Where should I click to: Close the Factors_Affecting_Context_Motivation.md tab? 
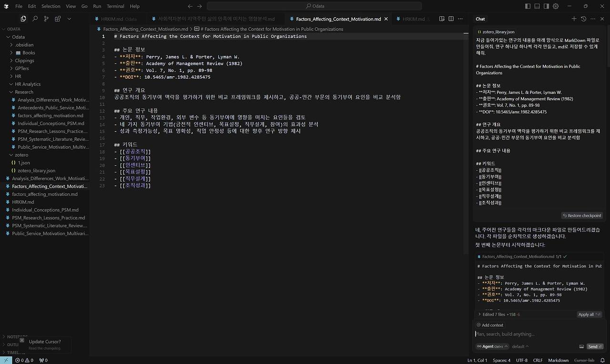[386, 19]
